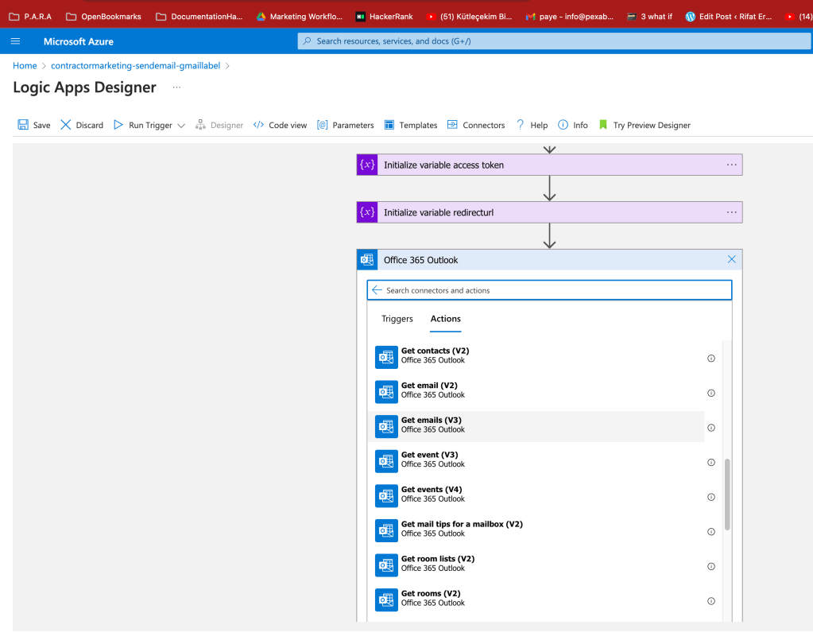This screenshot has width=813, height=644.
Task: Click the Try Preview Designer button
Action: 645,125
